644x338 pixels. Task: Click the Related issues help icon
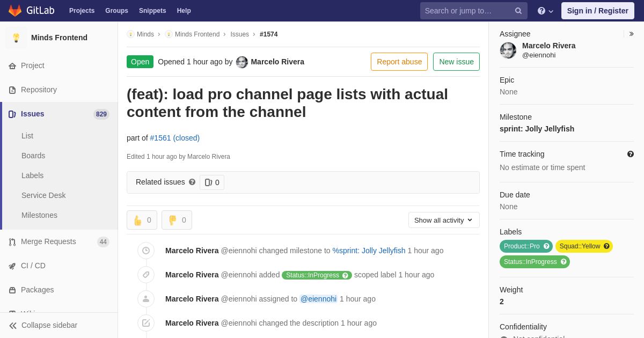[192, 182]
